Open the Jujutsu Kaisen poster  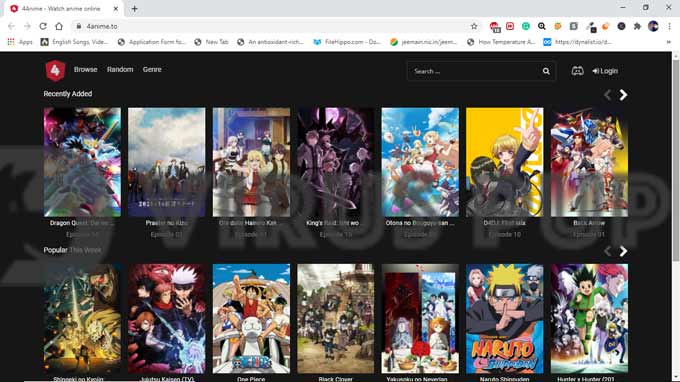click(x=167, y=319)
